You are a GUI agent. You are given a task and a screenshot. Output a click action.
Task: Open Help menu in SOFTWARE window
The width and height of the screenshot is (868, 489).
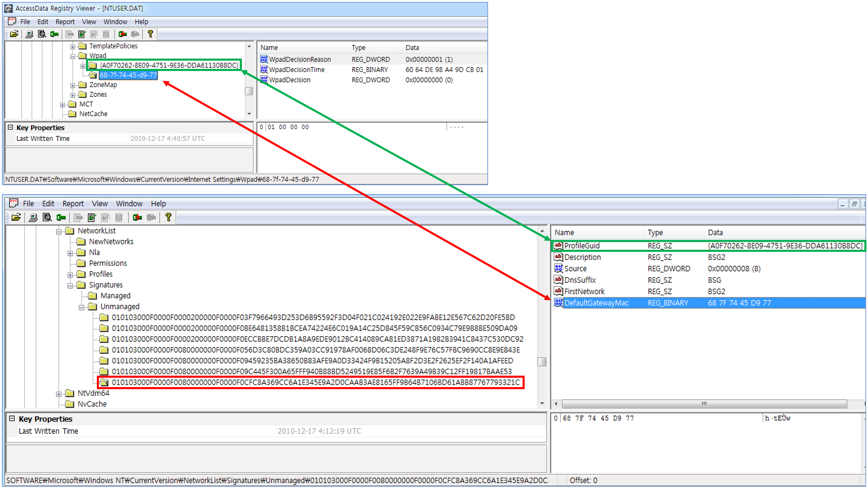[158, 204]
